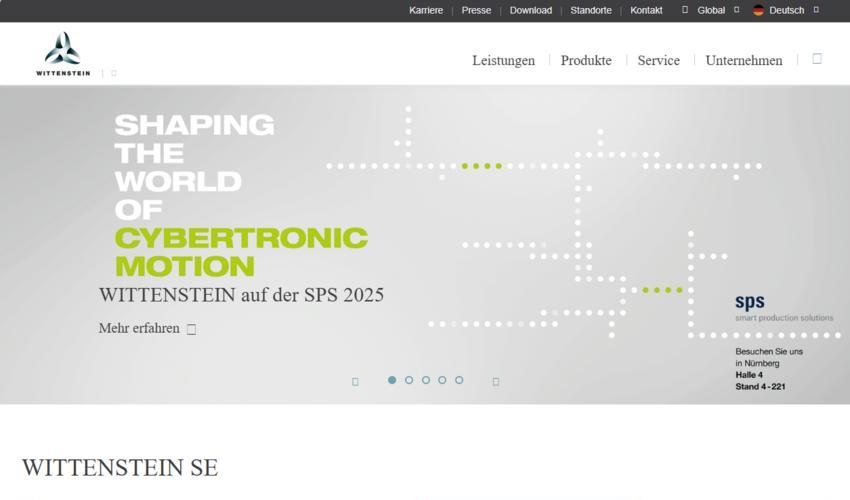850x500 pixels.
Task: Click the German flag icon
Action: (758, 10)
